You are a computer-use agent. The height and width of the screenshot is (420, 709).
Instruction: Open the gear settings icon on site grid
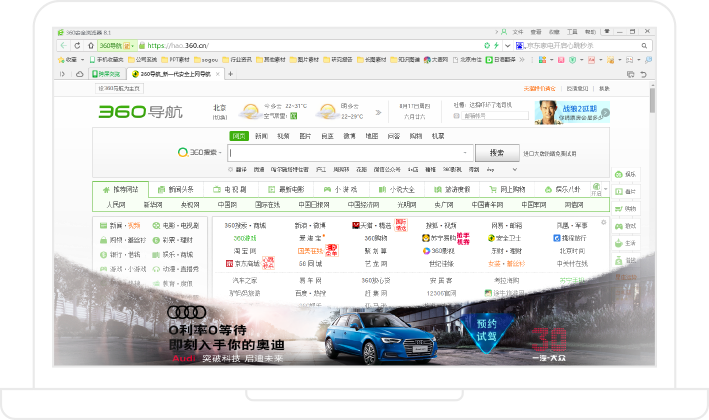click(x=603, y=222)
